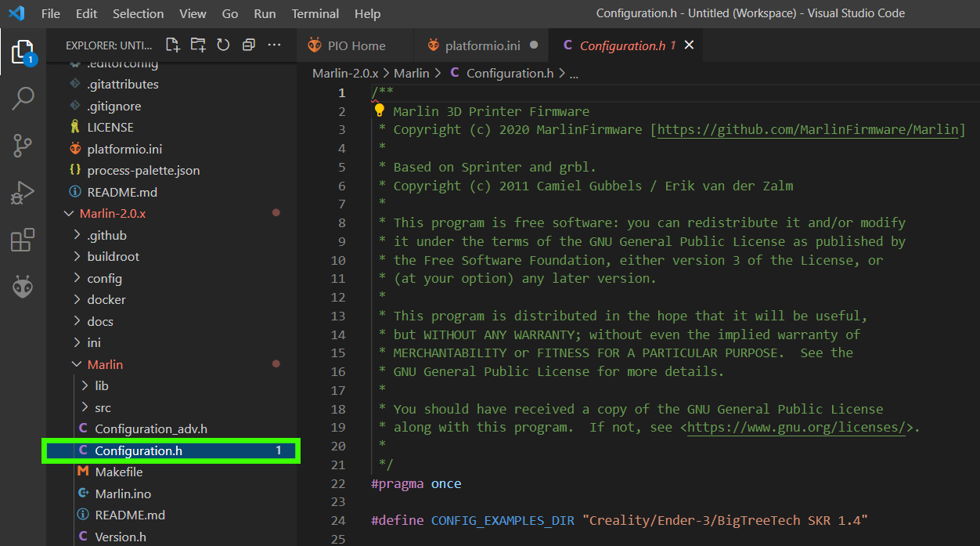The height and width of the screenshot is (546, 980).
Task: Open Configuration_adv.h in the file tree
Action: (150, 429)
